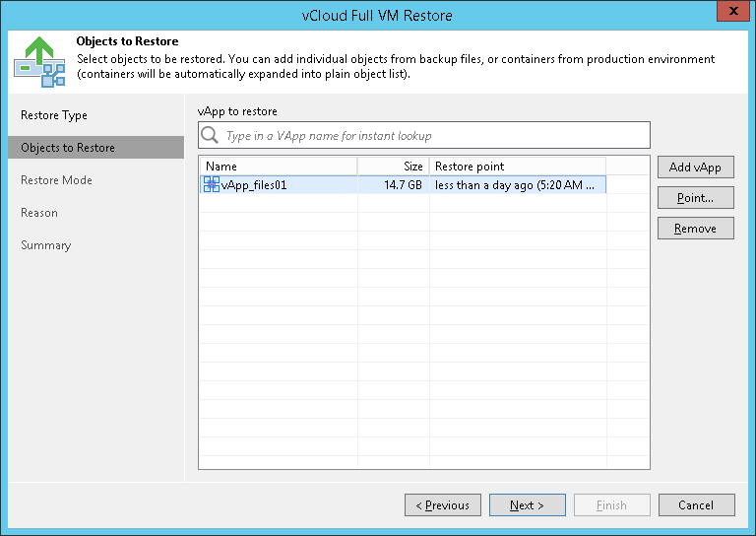The image size is (756, 536).
Task: Click the restore wizard header icon
Action: 39,60
